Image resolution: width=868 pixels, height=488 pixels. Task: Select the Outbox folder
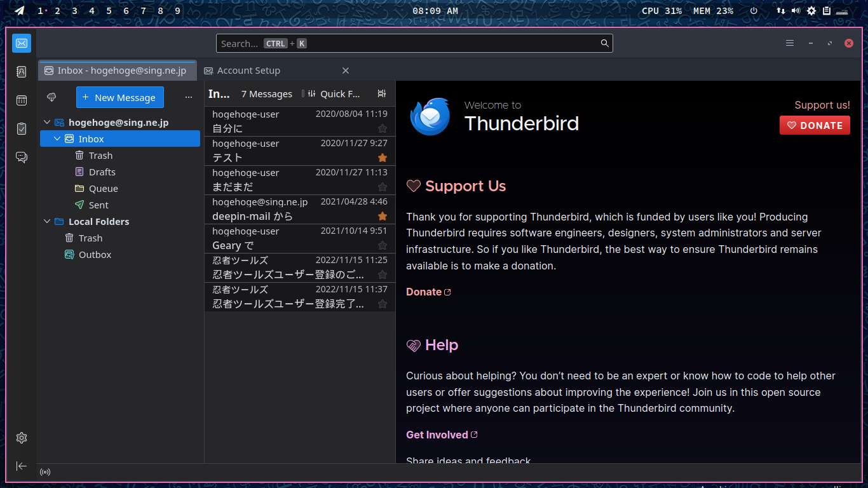(120, 254)
